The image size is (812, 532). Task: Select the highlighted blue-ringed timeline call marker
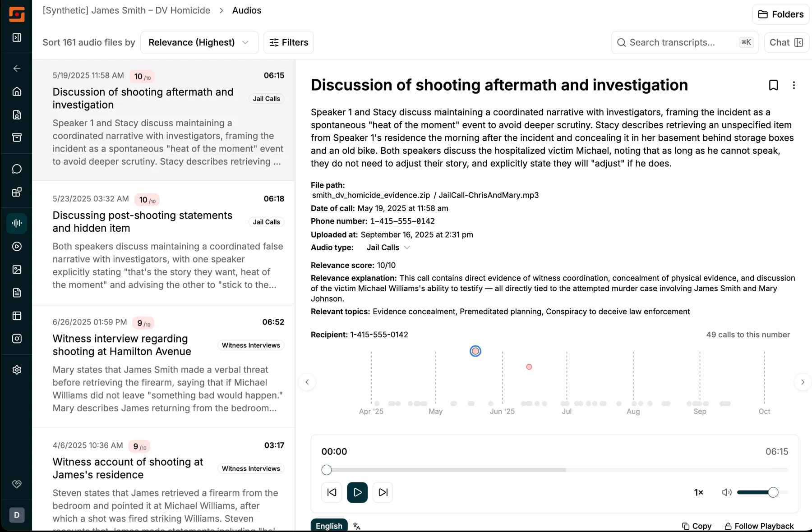click(475, 351)
